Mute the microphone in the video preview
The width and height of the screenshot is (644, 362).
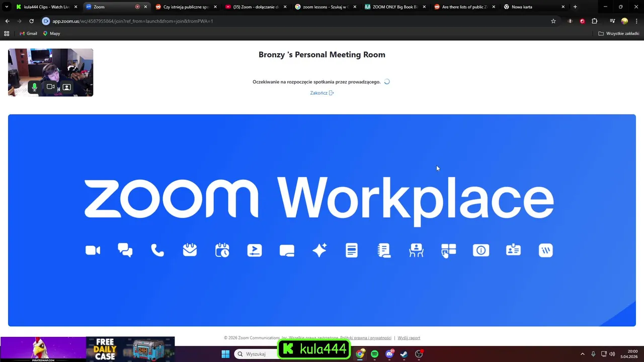tap(34, 87)
